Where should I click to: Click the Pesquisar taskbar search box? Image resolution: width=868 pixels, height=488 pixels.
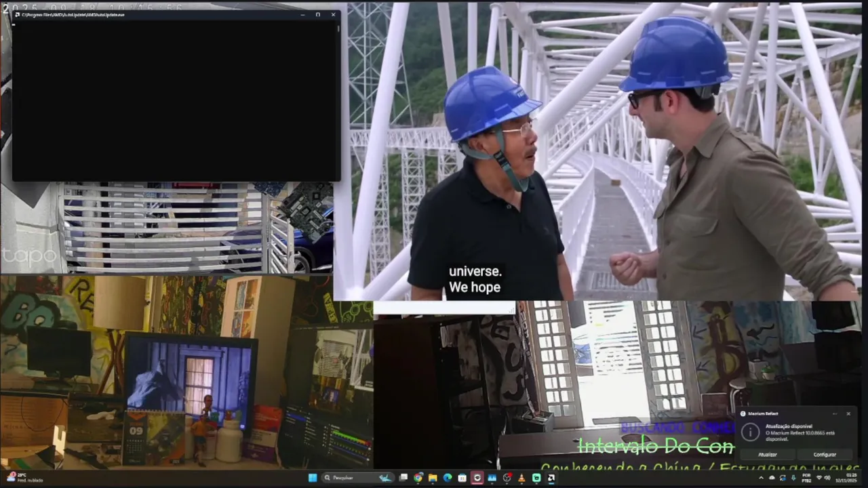tap(358, 478)
